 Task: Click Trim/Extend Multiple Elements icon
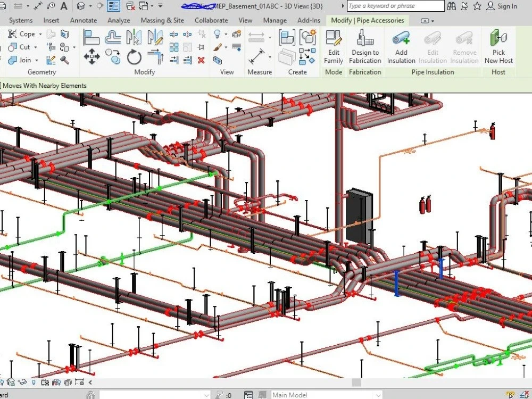pos(187,60)
